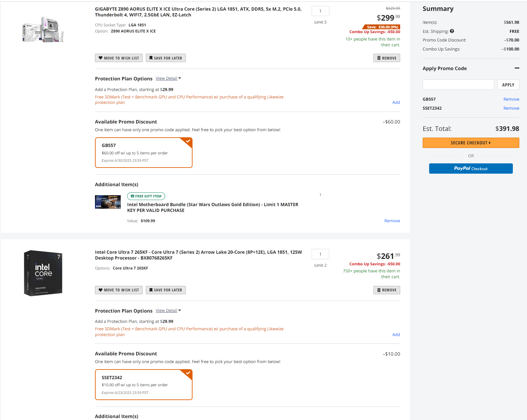Save Intel Core Ultra 7 265KF for later

pos(166,290)
